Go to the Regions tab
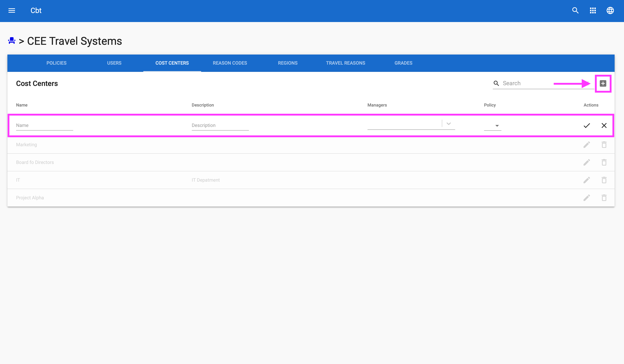 [288, 63]
